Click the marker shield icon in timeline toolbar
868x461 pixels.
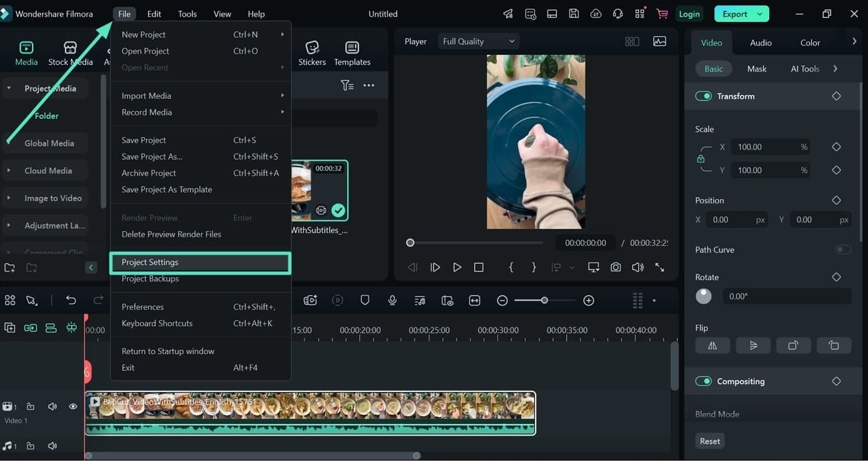(365, 300)
